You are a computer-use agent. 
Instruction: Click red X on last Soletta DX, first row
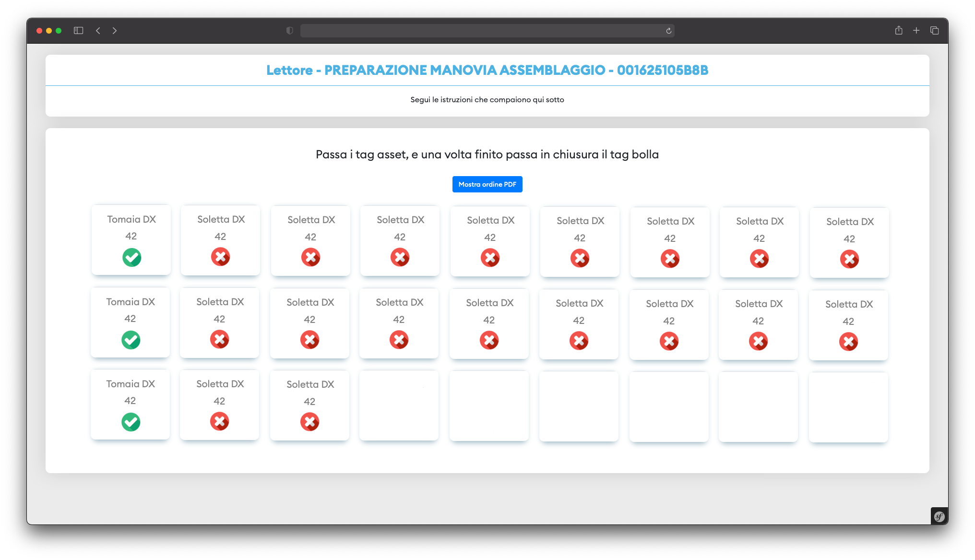click(849, 260)
